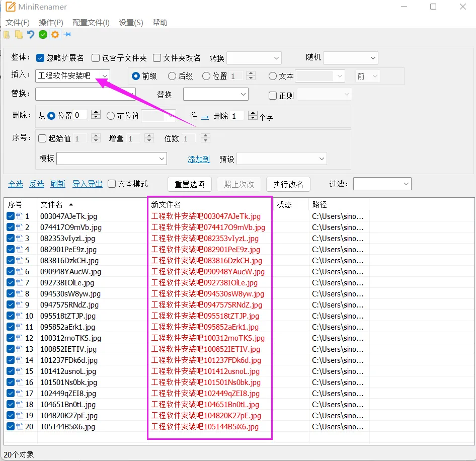Click the green checkmark execute icon
Viewport: 476px width, 461px height.
click(x=43, y=35)
